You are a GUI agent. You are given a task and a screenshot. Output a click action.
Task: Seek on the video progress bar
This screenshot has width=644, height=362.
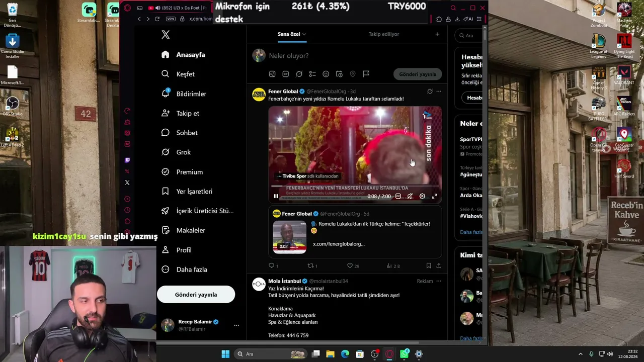pyautogui.click(x=355, y=187)
